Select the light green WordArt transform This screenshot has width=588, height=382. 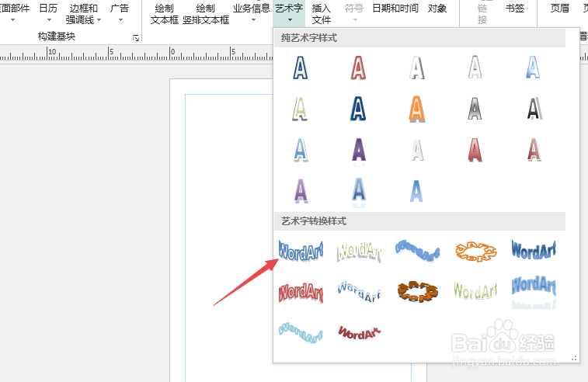(475, 290)
